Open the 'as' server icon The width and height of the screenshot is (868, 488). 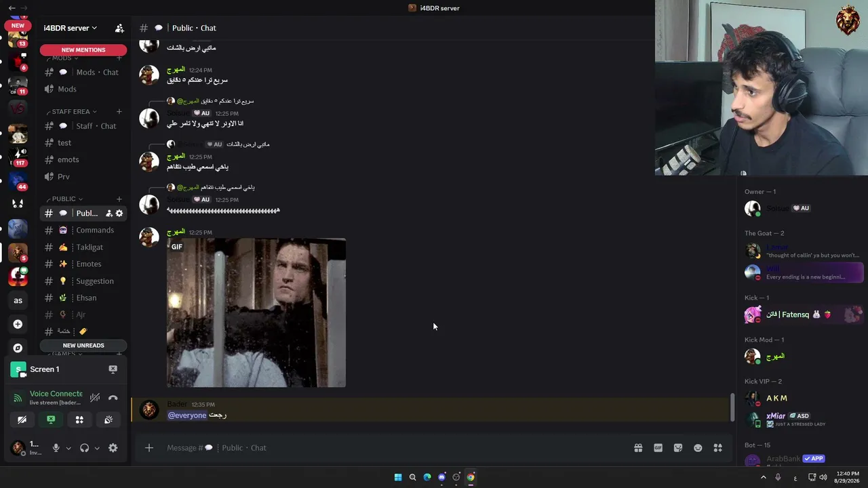pyautogui.click(x=18, y=301)
